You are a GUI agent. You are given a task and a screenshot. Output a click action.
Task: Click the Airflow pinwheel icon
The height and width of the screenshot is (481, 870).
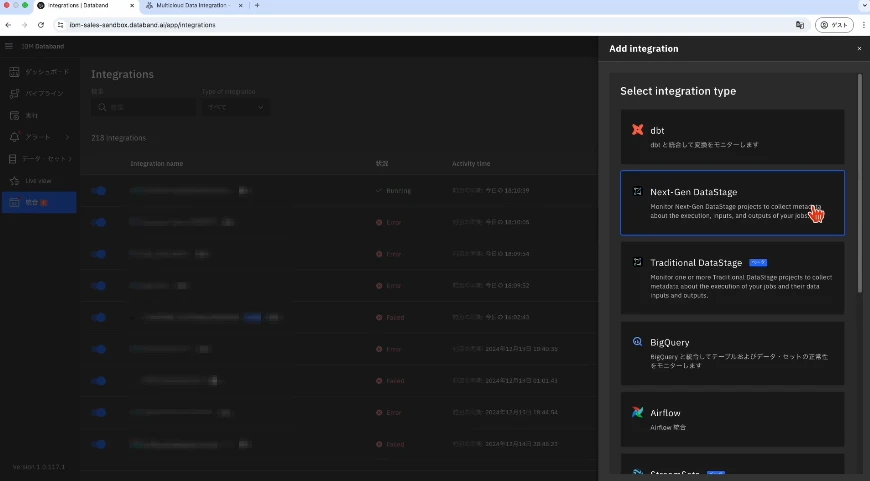(x=638, y=412)
